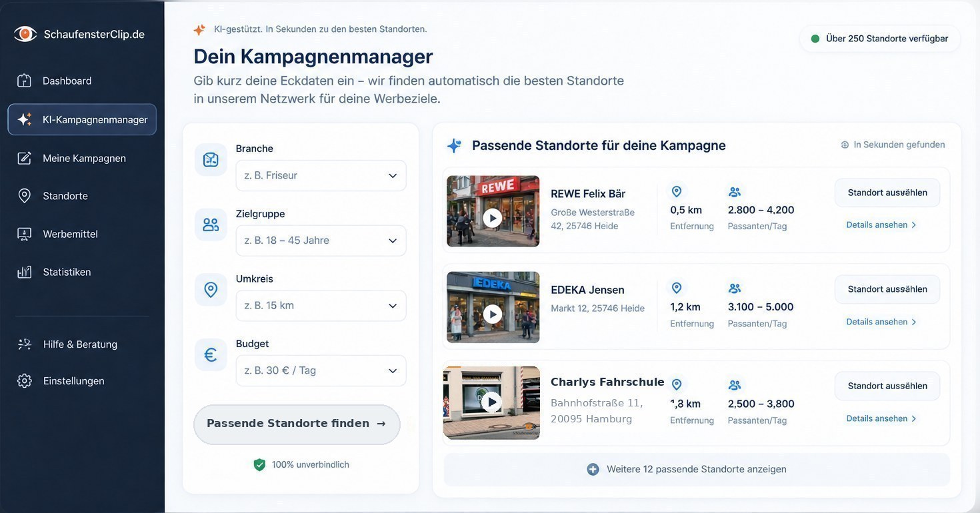This screenshot has width=980, height=513.
Task: Open Statistiken menu entry
Action: point(82,272)
